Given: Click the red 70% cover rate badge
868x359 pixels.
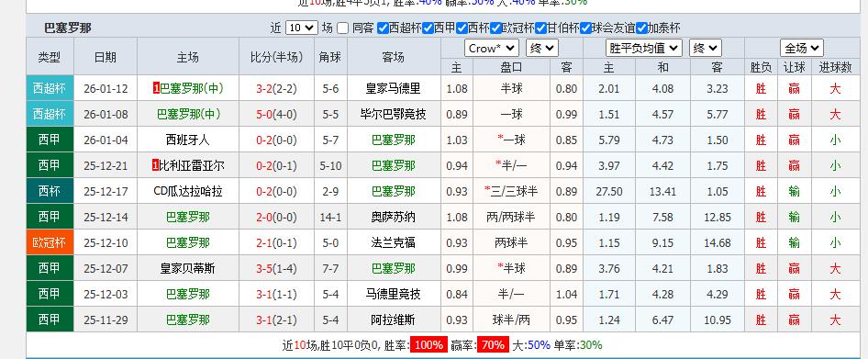Looking at the screenshot, I should coord(492,345).
